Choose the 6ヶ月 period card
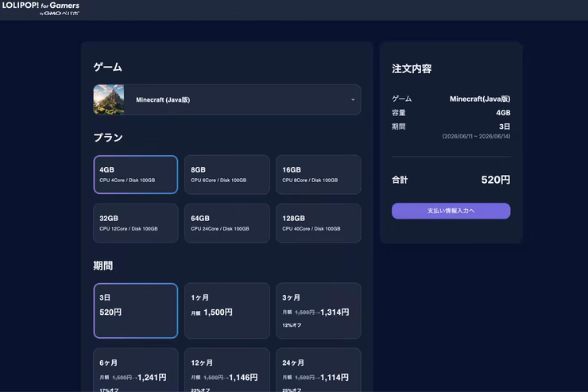The image size is (588, 392). pyautogui.click(x=136, y=371)
